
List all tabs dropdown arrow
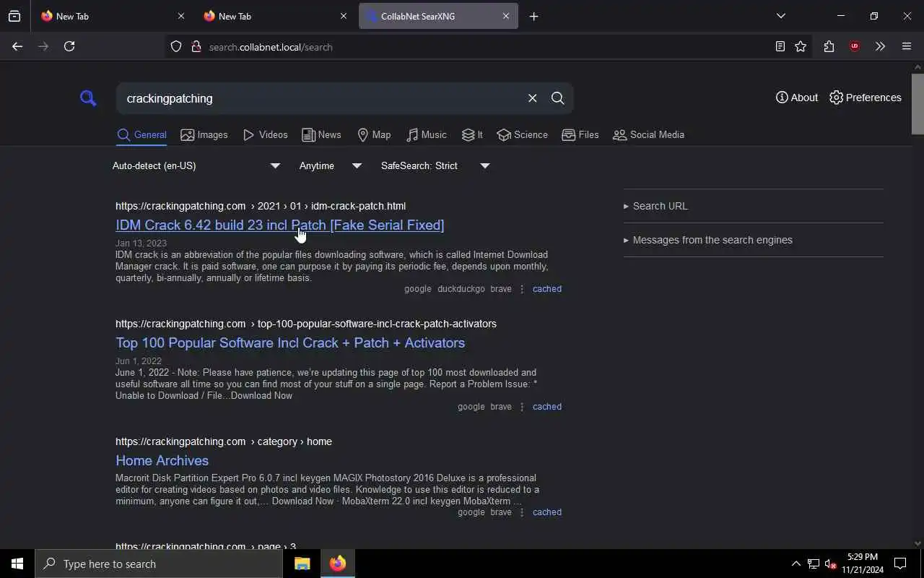point(781,16)
